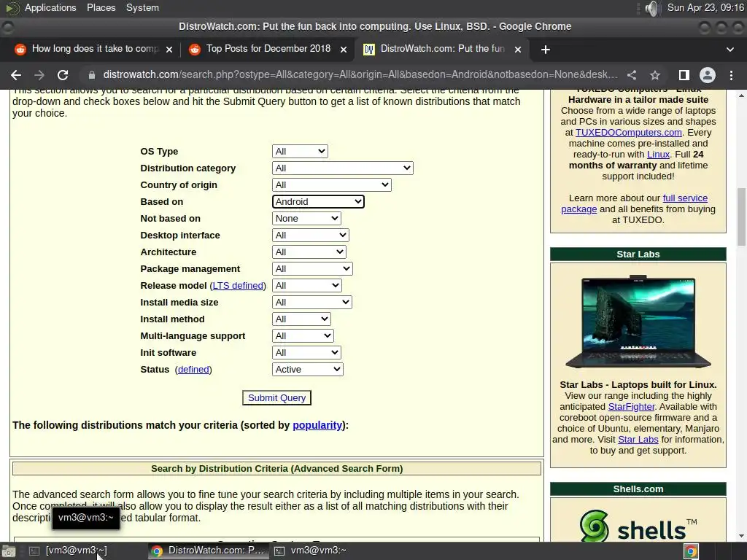Viewport: 747px width, 560px height.
Task: Open the OS Type dropdown
Action: point(300,152)
